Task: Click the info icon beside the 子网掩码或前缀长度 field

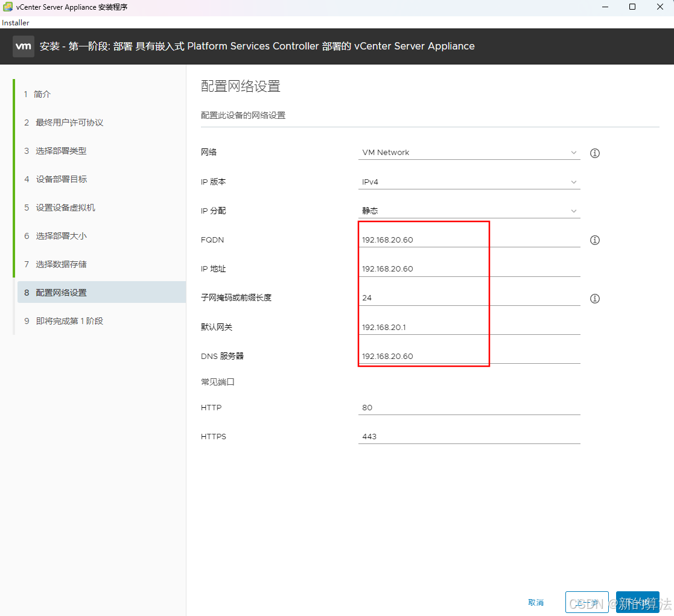Action: [x=594, y=298]
